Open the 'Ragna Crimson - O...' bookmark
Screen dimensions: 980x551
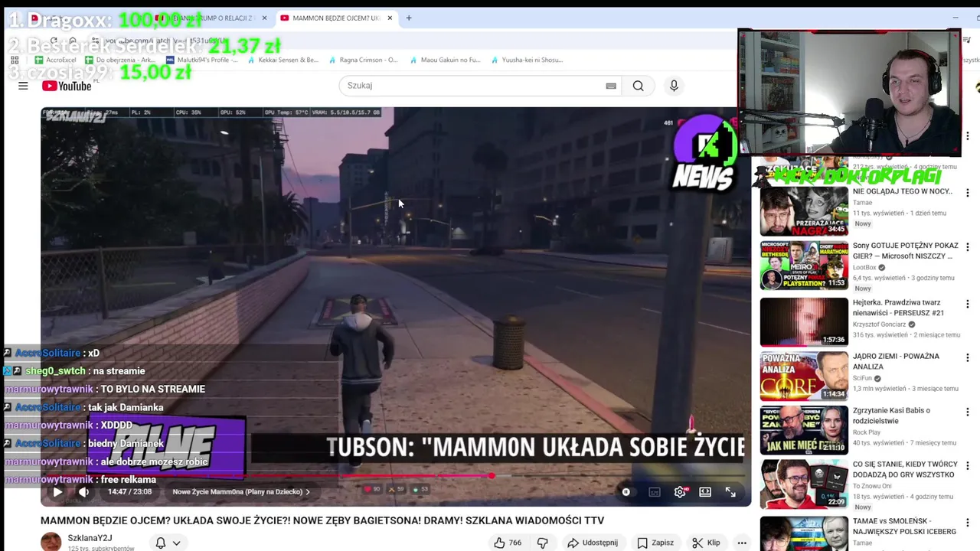[x=363, y=60]
